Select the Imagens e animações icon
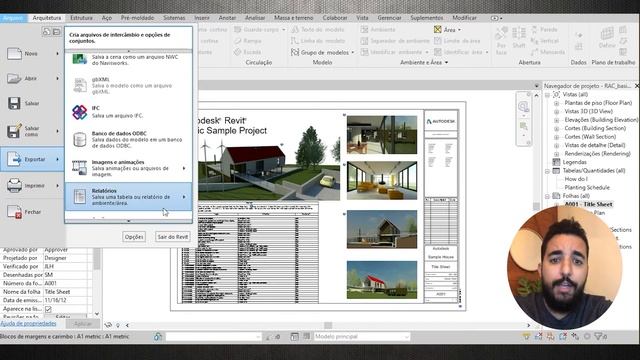Screen dimensions: 640x360 pos(79,168)
